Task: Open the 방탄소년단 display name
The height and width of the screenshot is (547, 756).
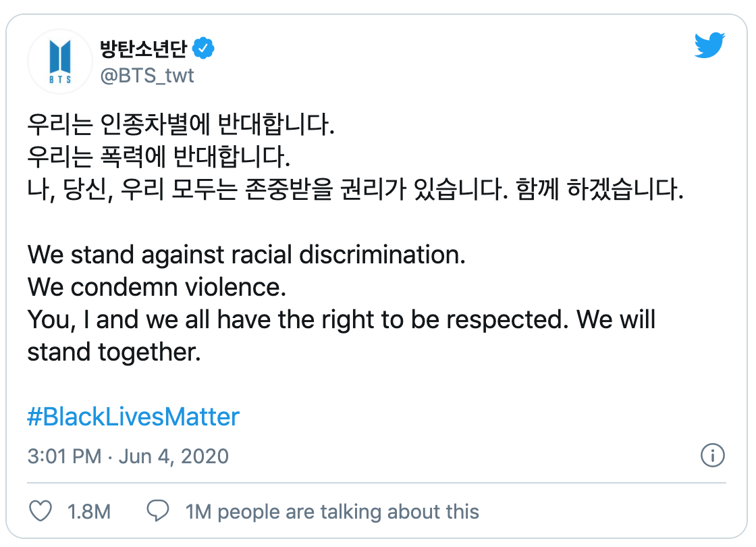Action: coord(143,49)
